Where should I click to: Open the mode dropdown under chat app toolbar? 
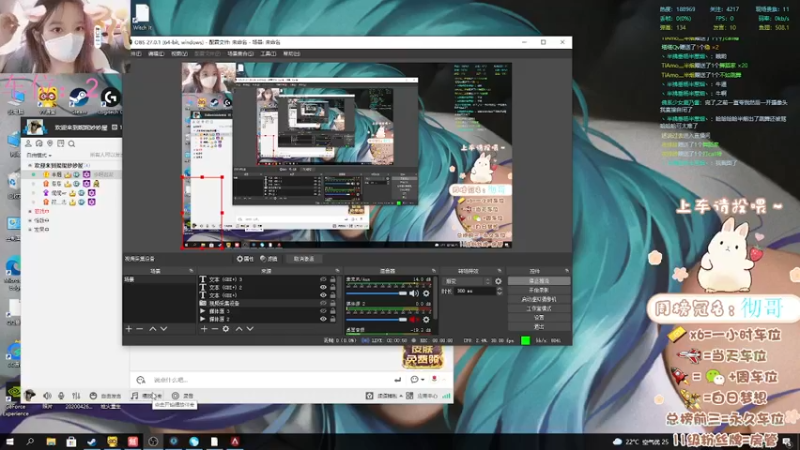pos(39,155)
